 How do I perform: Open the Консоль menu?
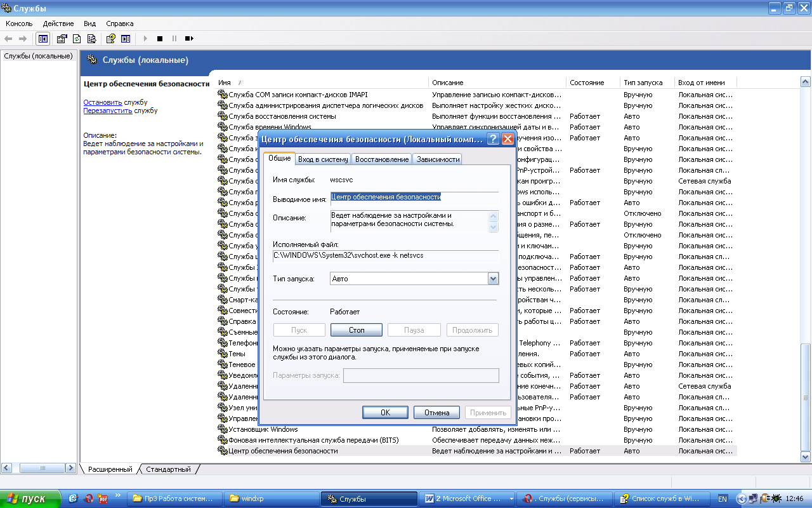[x=19, y=23]
